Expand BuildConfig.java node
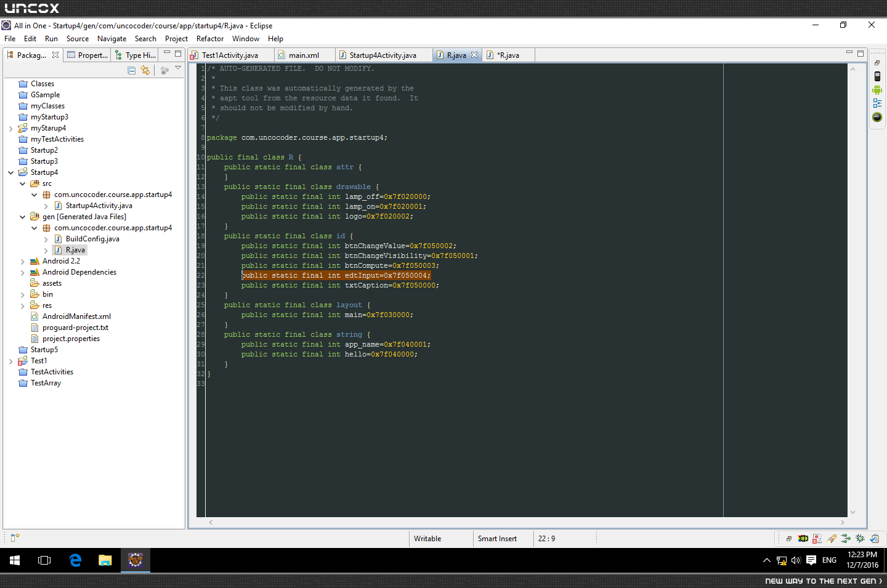This screenshot has height=588, width=887. tap(46, 240)
